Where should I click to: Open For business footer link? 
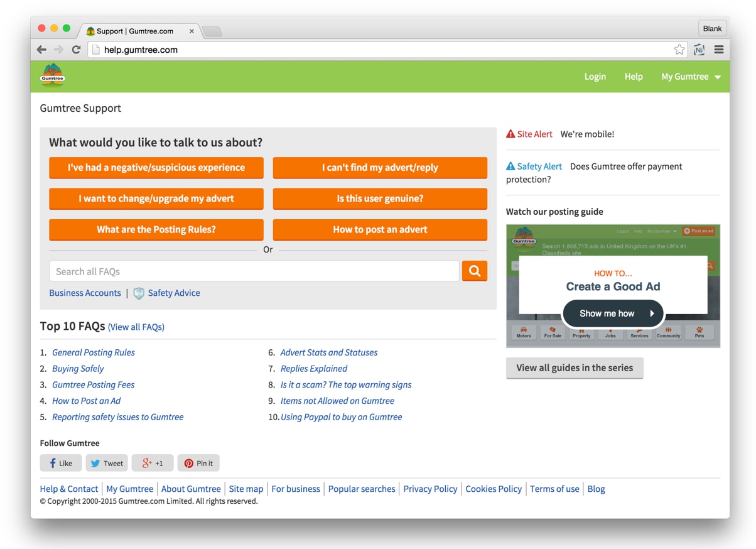pyautogui.click(x=296, y=489)
